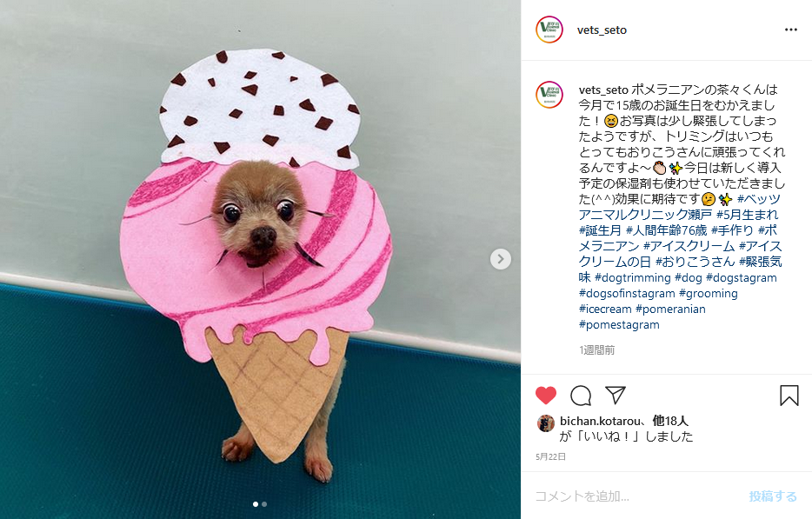Click the #icecream hashtag
Viewport: 812px width, 519px height.
click(x=605, y=309)
